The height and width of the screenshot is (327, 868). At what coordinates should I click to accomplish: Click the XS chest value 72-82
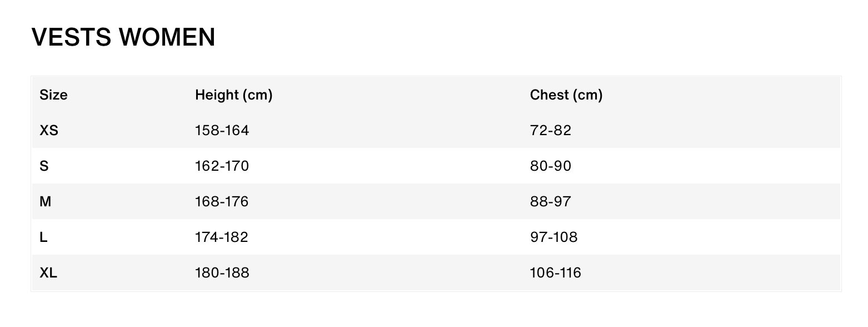(550, 131)
